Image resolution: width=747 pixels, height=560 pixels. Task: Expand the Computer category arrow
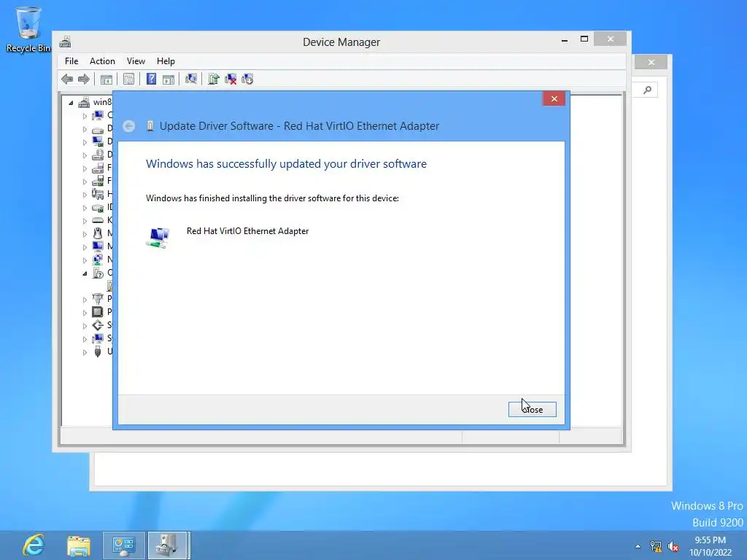85,116
